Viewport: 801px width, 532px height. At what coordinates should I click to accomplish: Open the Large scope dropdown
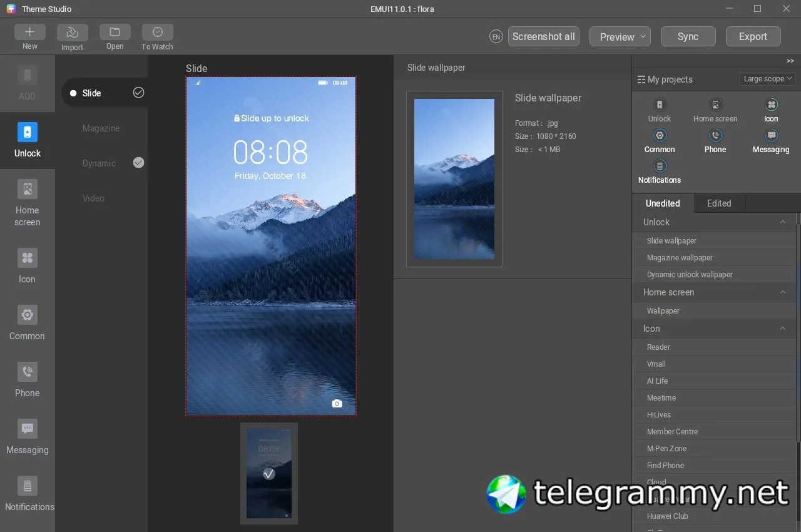[767, 79]
